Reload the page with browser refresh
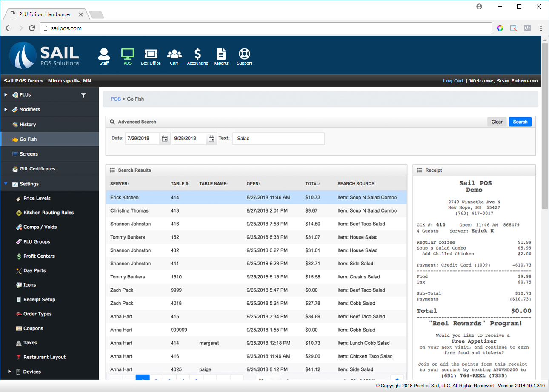The image size is (549, 392). click(x=32, y=28)
